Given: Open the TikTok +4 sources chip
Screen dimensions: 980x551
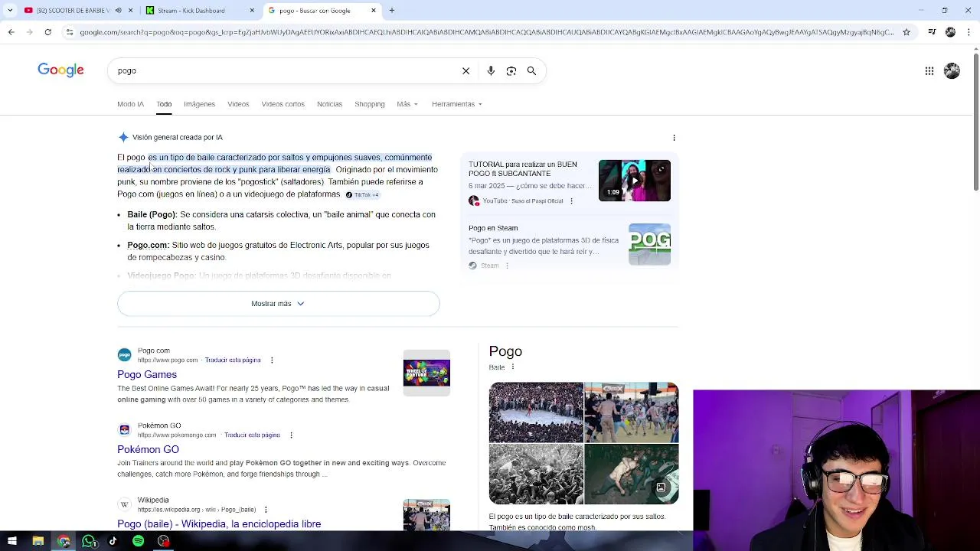Looking at the screenshot, I should pyautogui.click(x=362, y=195).
